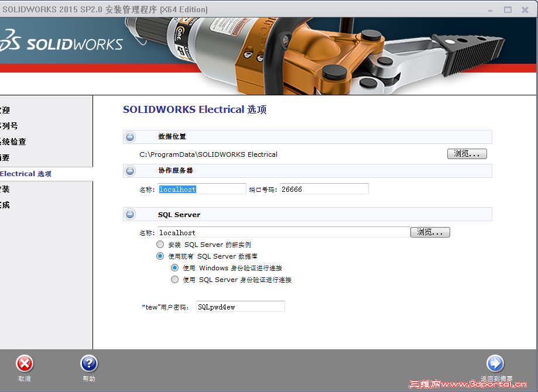Collapse the 协作服务器 section
Viewport: 538px width, 392px height.
click(130, 170)
